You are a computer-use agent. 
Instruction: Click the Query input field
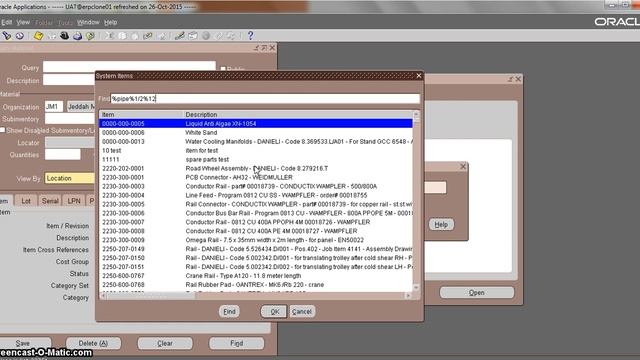(129, 67)
